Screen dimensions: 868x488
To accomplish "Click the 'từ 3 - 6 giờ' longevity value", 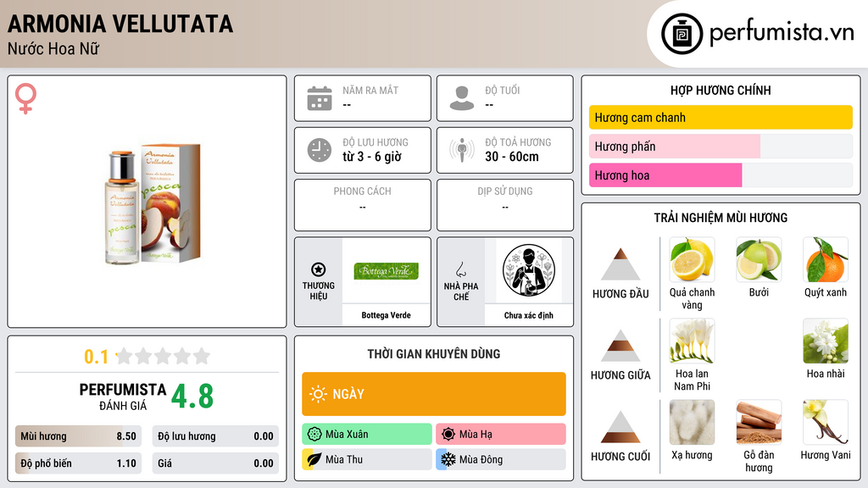I will coord(372,157).
